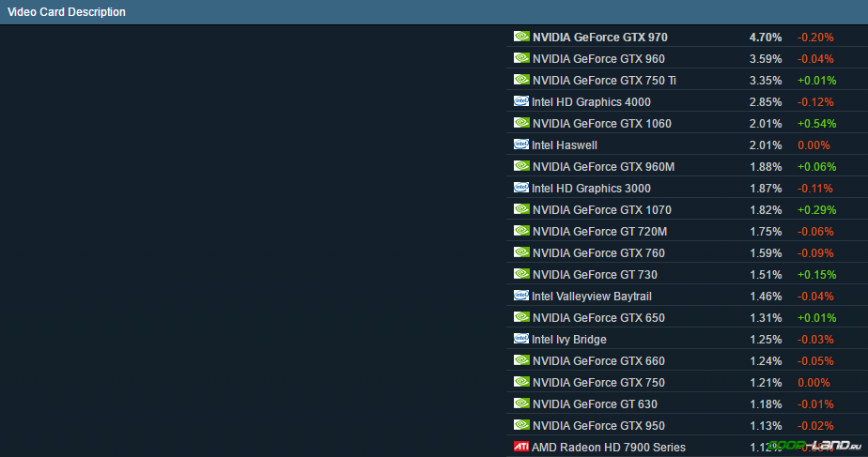Click the -0.01% change for GT 630

[x=815, y=404]
